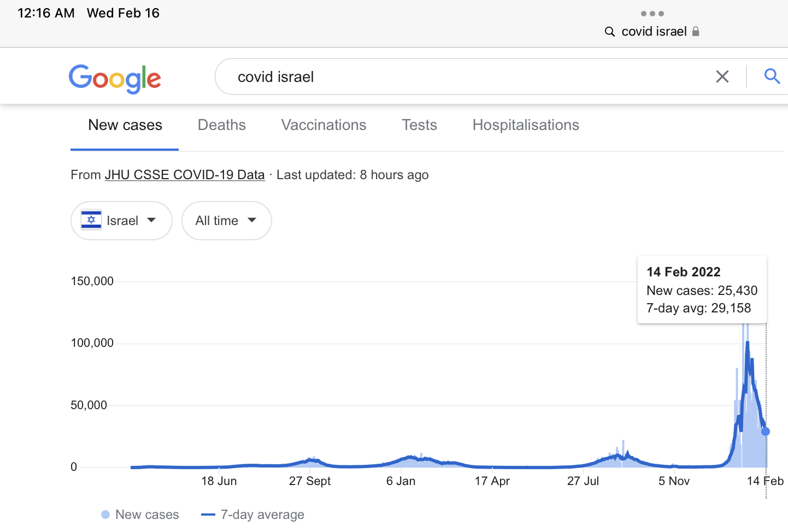The height and width of the screenshot is (532, 788).
Task: Click the New cases legend dot
Action: 105,515
